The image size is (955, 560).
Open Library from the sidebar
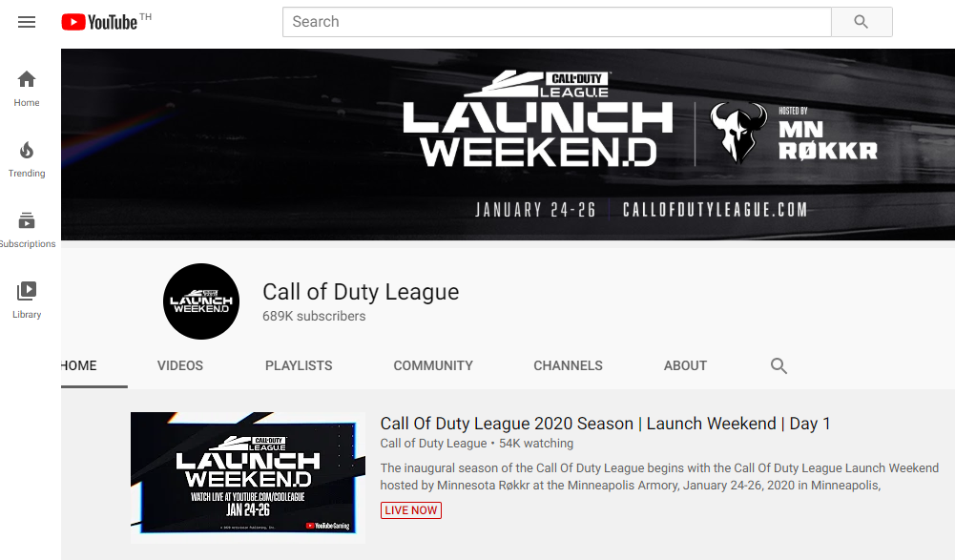pos(27,301)
